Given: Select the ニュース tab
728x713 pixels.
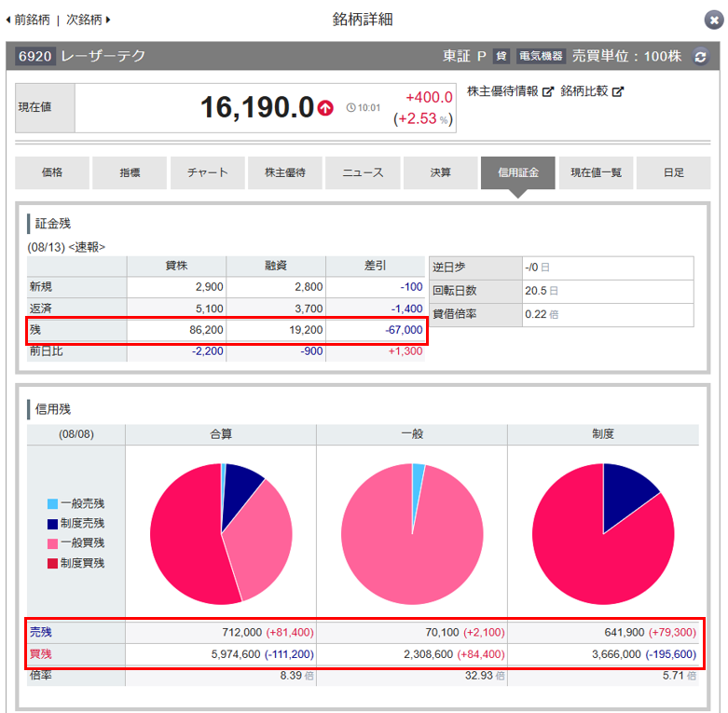Looking at the screenshot, I should 363,173.
